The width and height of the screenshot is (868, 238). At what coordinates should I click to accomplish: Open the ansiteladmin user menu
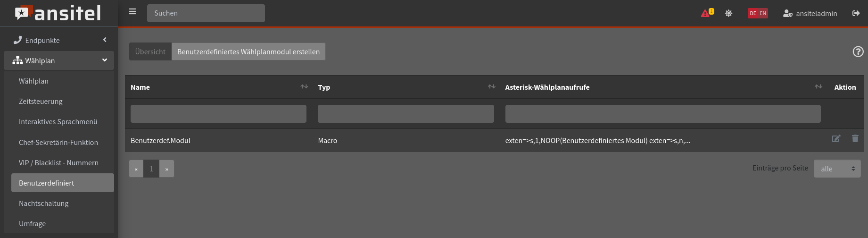tap(810, 13)
